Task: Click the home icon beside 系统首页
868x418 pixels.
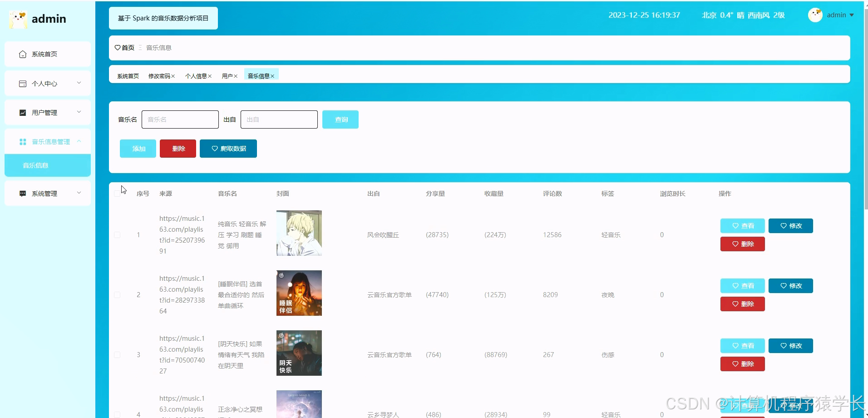Action: (x=23, y=54)
